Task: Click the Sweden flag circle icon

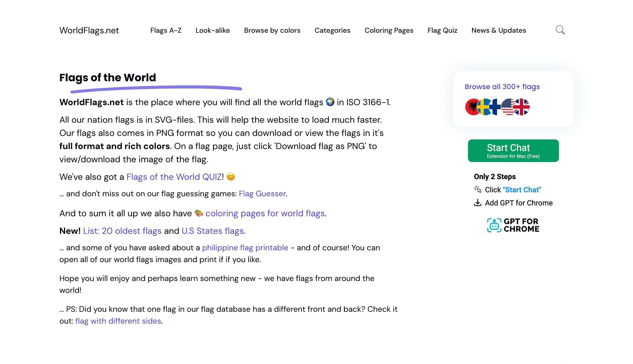Action: click(x=484, y=108)
